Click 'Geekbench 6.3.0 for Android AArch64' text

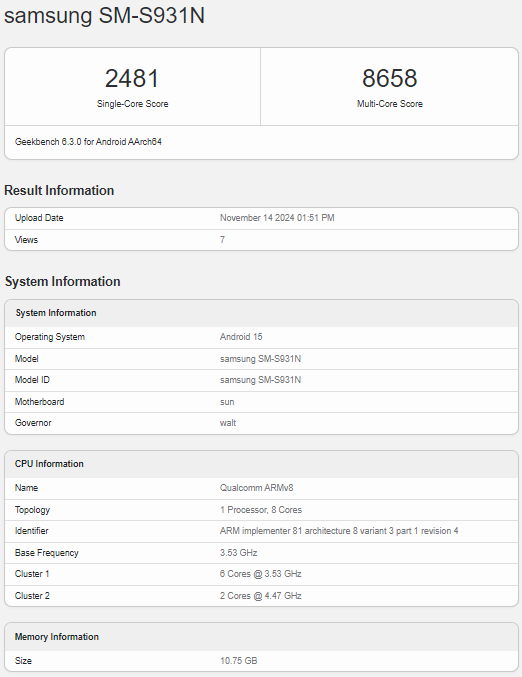click(x=88, y=142)
